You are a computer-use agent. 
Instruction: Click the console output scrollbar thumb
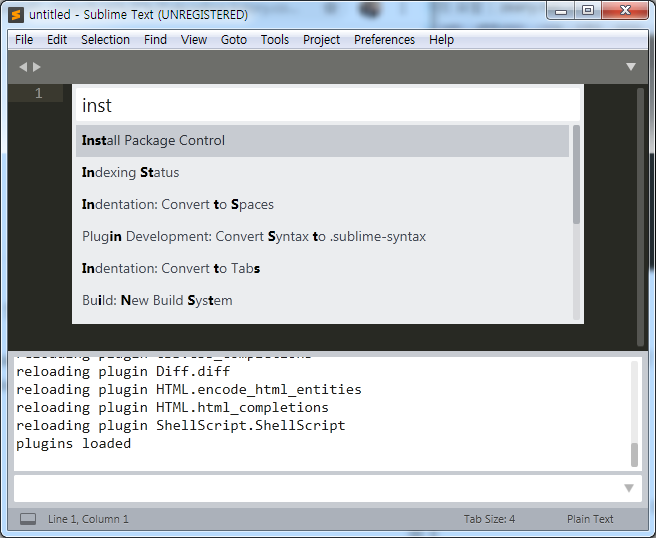pyautogui.click(x=634, y=455)
